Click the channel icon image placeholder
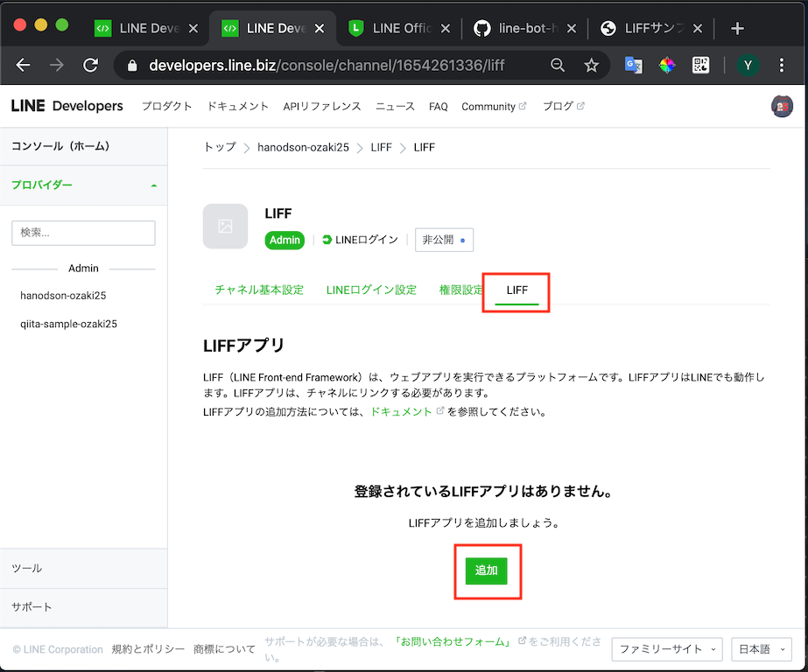This screenshot has height=672, width=808. (x=225, y=226)
